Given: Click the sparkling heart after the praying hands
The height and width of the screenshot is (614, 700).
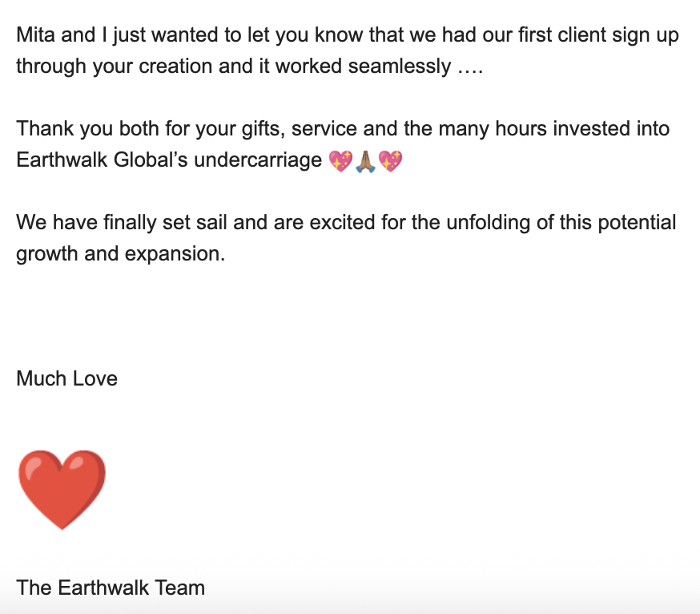Looking at the screenshot, I should tap(390, 160).
